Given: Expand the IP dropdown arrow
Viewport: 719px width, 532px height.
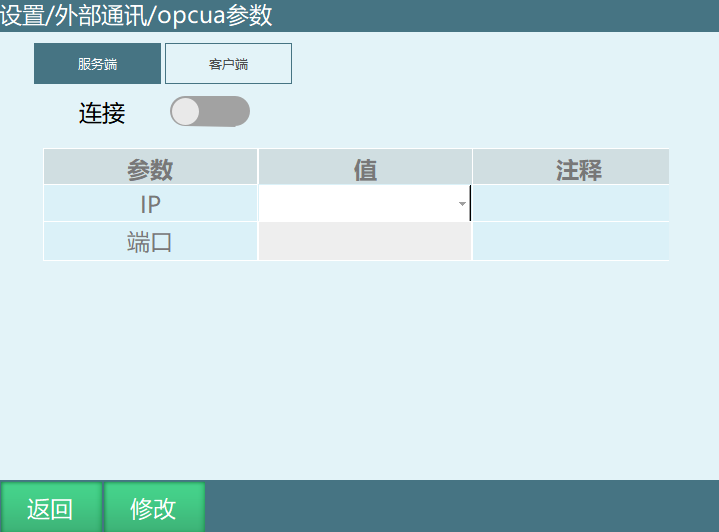Looking at the screenshot, I should click(x=462, y=204).
